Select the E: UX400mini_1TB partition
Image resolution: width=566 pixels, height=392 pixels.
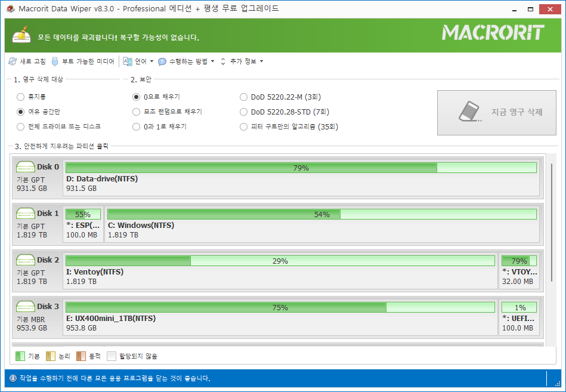(280, 317)
